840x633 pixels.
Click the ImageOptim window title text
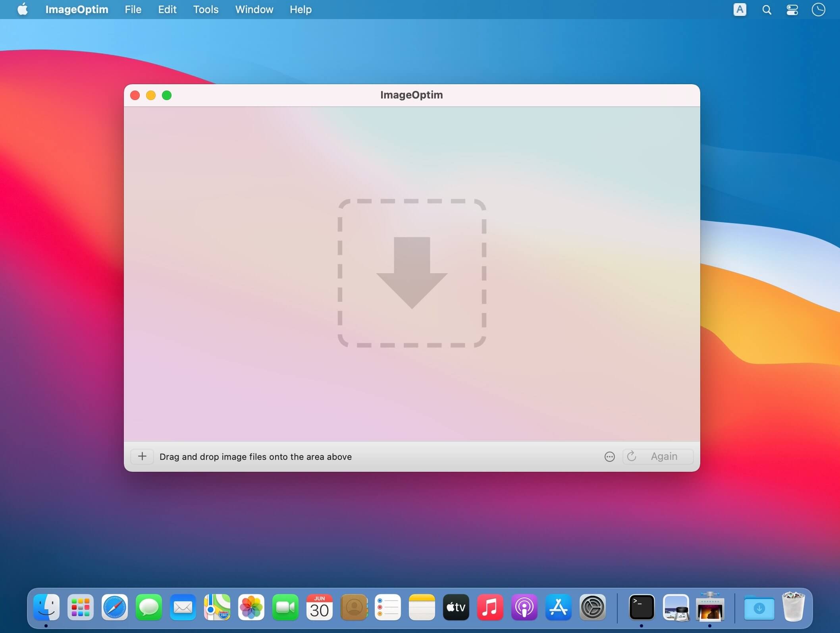pyautogui.click(x=412, y=95)
